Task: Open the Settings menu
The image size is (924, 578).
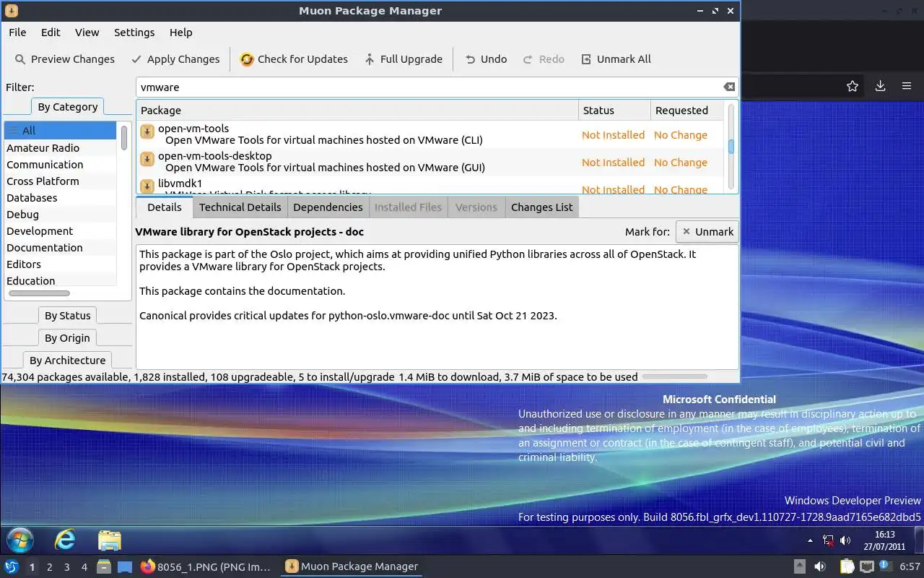Action: 134,33
